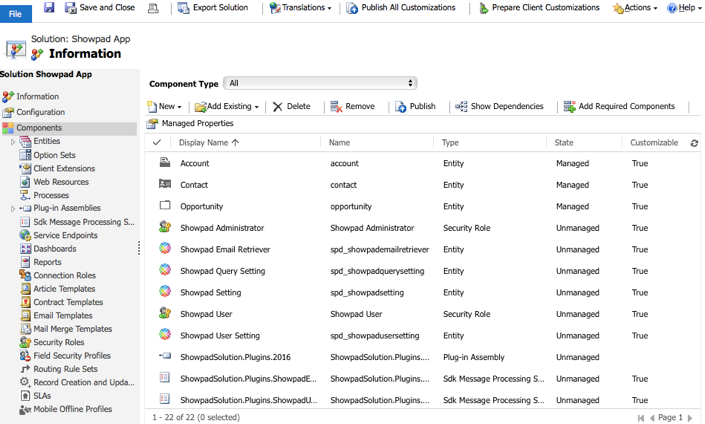The width and height of the screenshot is (705, 424).
Task: Select Web Resources in the sidebar
Action: (61, 182)
